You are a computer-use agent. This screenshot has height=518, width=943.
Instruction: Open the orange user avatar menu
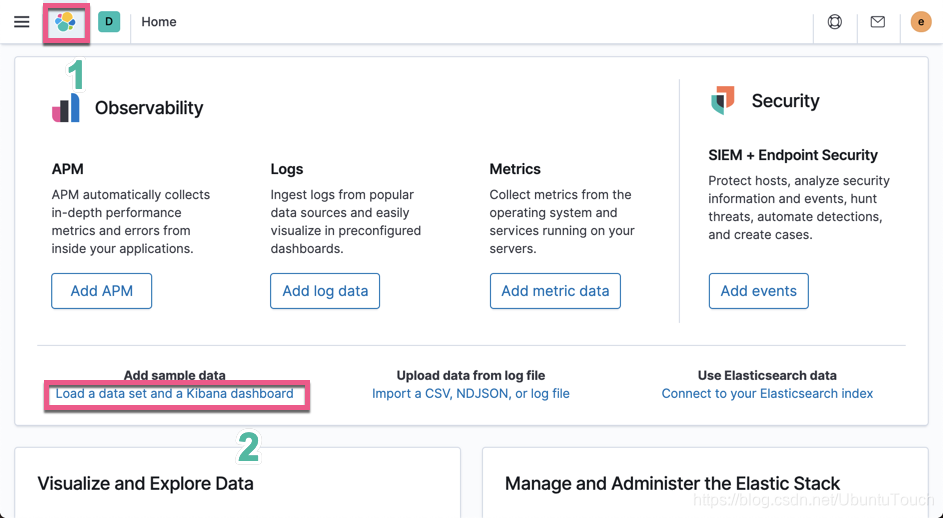click(x=921, y=22)
